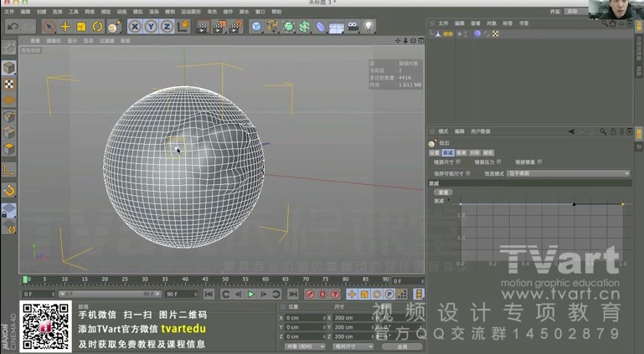Click the purple deformer icon

(x=321, y=27)
